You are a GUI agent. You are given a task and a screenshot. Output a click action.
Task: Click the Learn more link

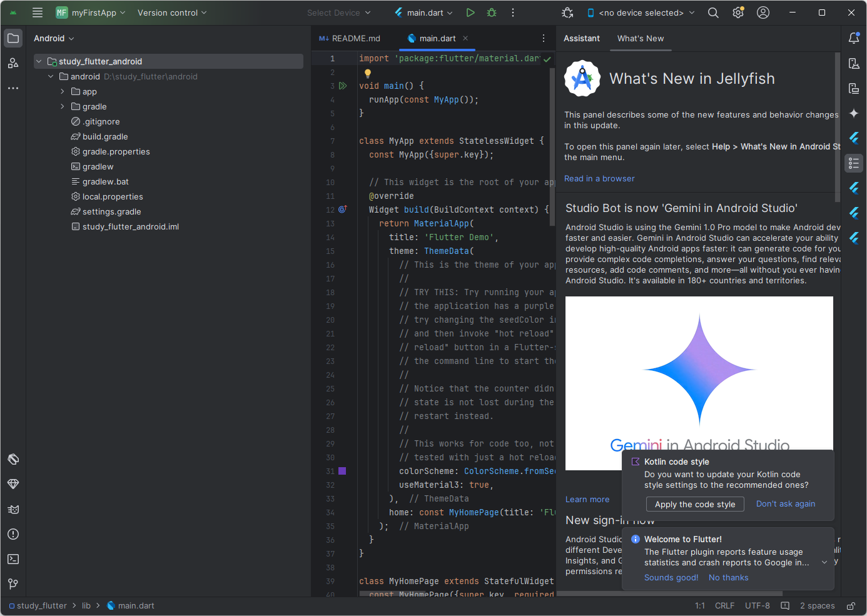tap(587, 499)
